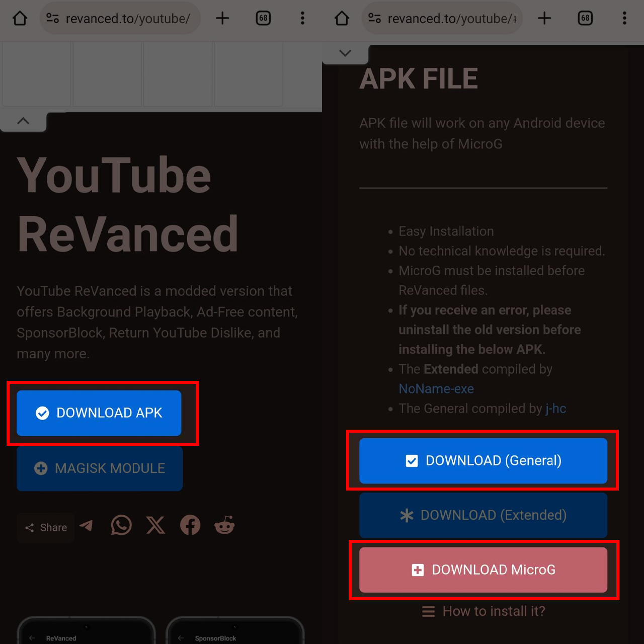Click the text MicroG must be installed before

tap(492, 271)
